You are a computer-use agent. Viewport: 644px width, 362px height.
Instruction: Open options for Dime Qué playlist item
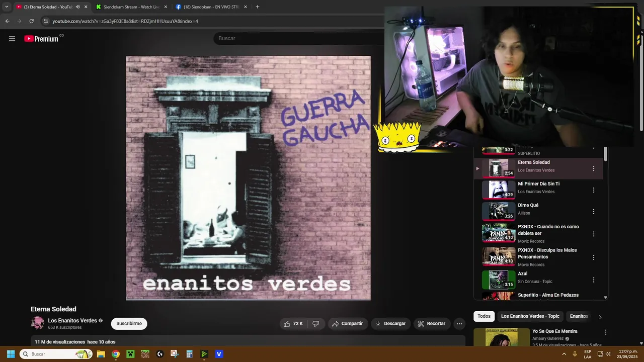pyautogui.click(x=594, y=212)
